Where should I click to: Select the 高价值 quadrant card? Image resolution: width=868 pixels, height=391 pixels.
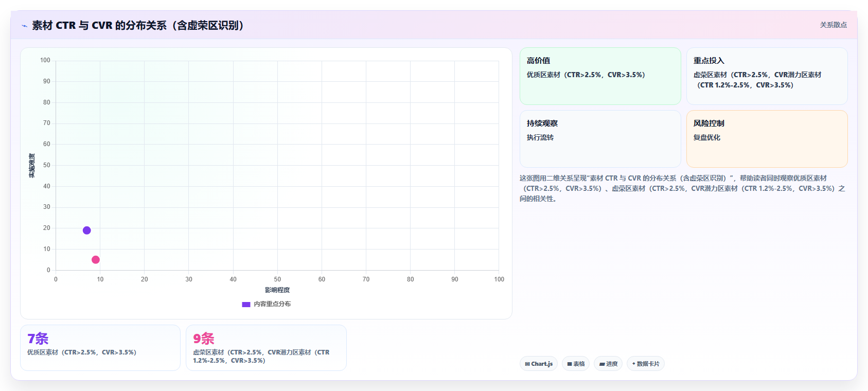(x=600, y=76)
